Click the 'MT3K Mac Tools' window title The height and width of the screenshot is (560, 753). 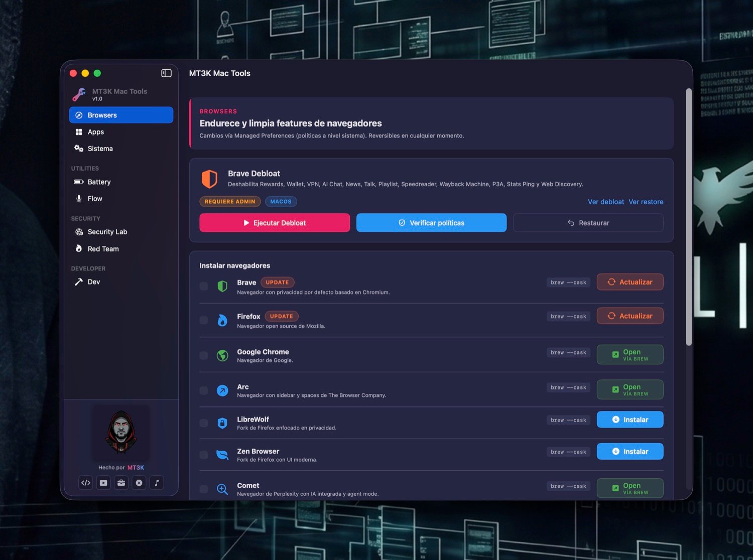(220, 73)
